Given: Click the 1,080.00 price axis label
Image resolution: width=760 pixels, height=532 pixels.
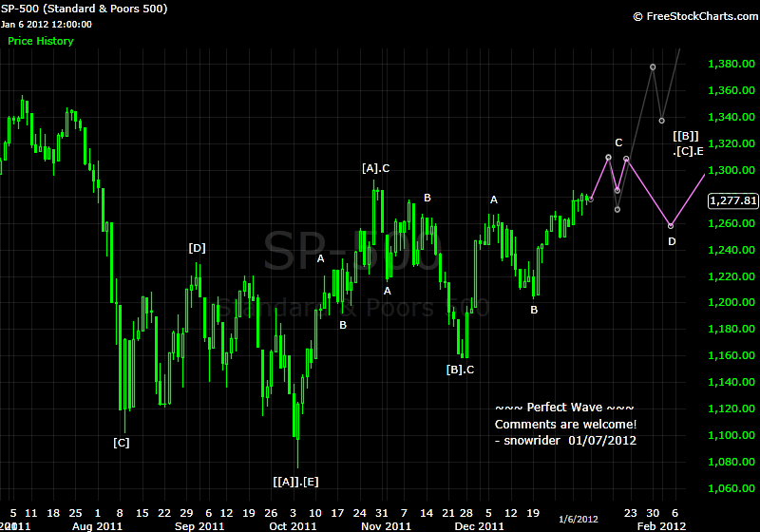Looking at the screenshot, I should [731, 463].
